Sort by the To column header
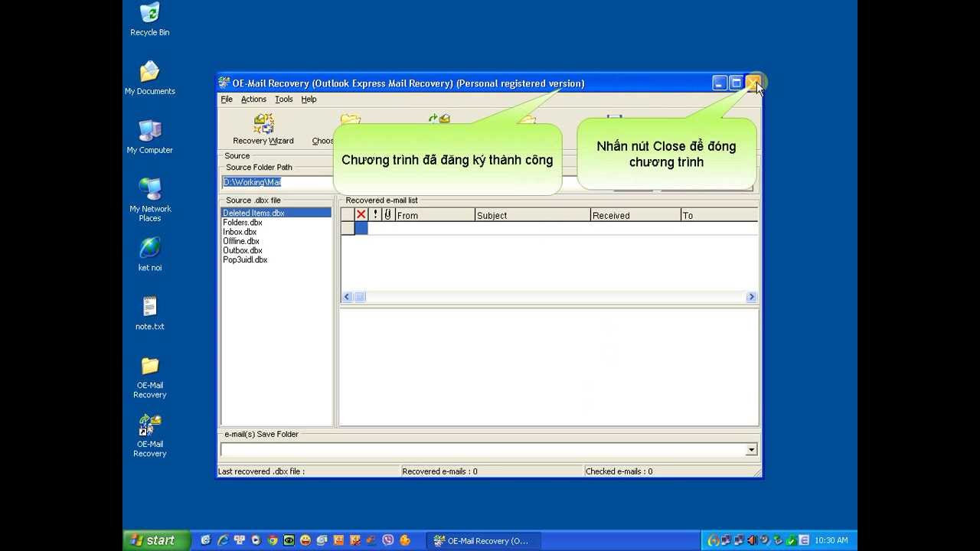This screenshot has height=551, width=980. coord(719,215)
